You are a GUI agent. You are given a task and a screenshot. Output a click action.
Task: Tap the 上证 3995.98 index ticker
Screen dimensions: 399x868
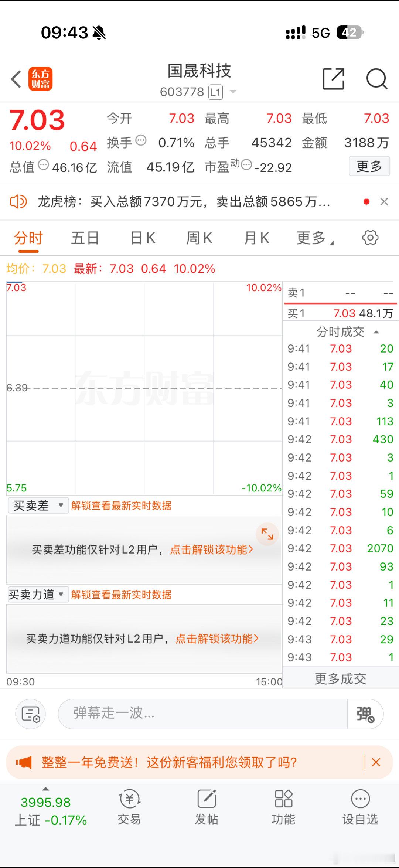point(50,811)
